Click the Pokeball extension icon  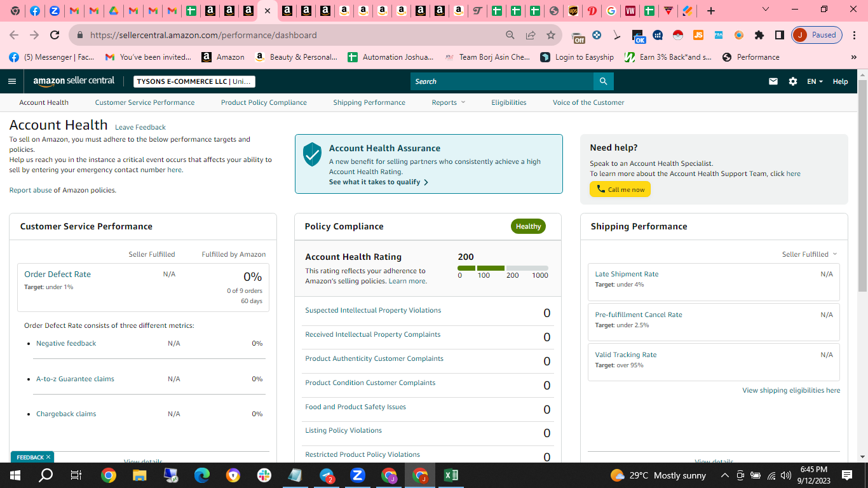coord(678,35)
